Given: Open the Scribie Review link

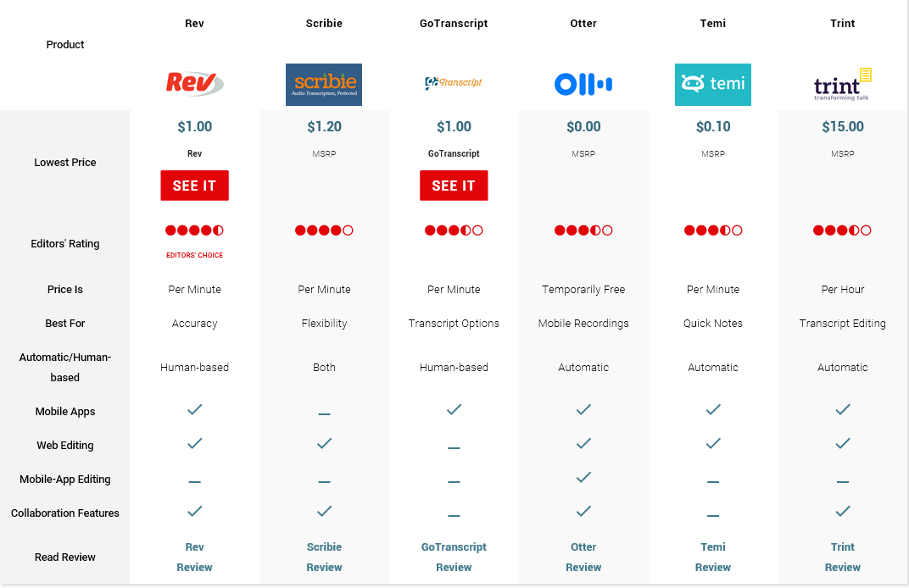Looking at the screenshot, I should [324, 557].
